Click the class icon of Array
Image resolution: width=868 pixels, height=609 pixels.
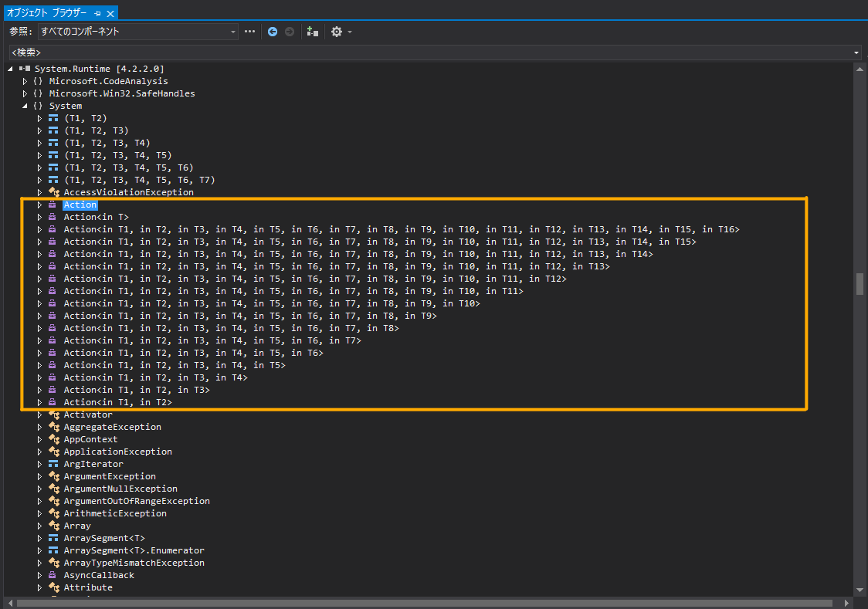[54, 526]
